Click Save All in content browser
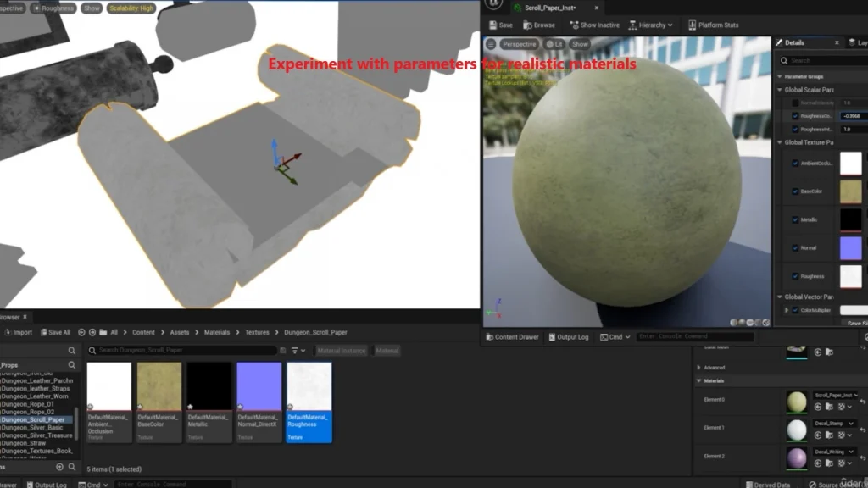Viewport: 868px width, 488px height. point(55,332)
